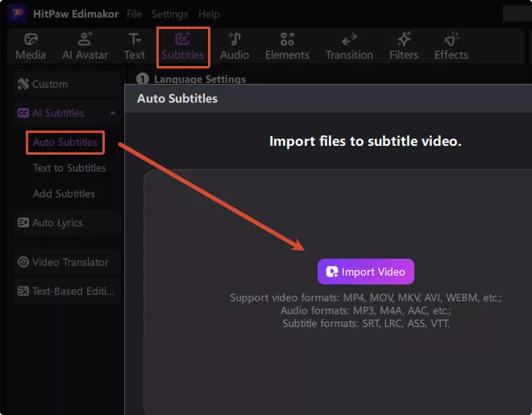Click the Language Settings heading

(200, 79)
